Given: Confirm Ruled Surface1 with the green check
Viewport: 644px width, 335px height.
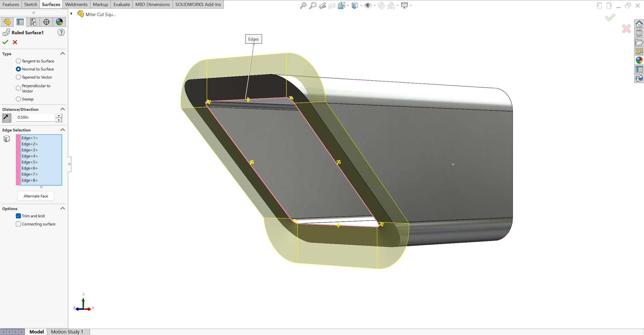Looking at the screenshot, I should pos(5,42).
